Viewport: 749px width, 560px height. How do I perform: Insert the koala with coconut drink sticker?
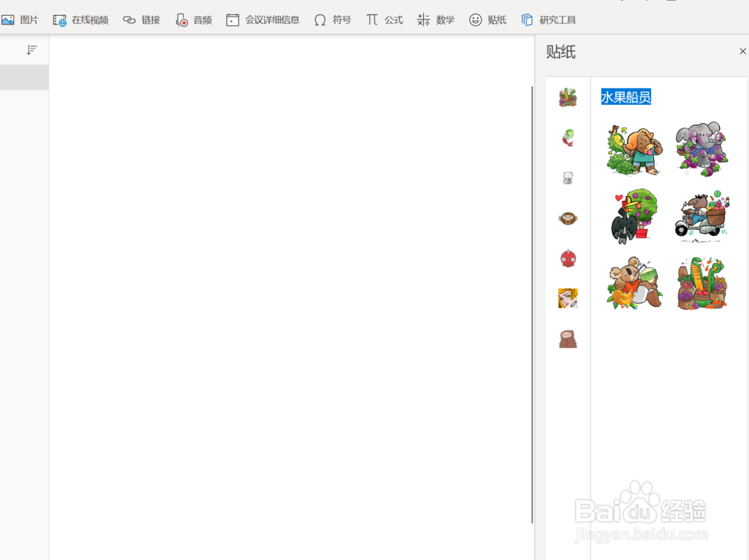point(634,283)
